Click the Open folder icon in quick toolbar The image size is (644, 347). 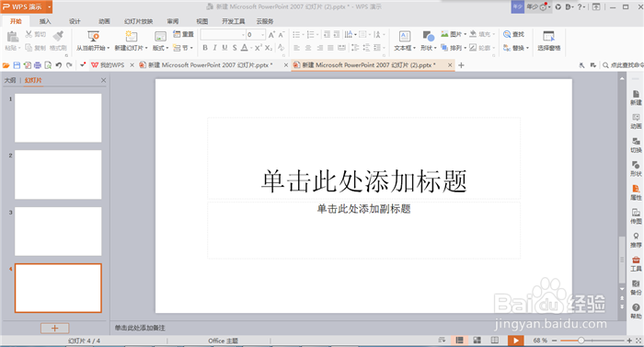pos(6,65)
